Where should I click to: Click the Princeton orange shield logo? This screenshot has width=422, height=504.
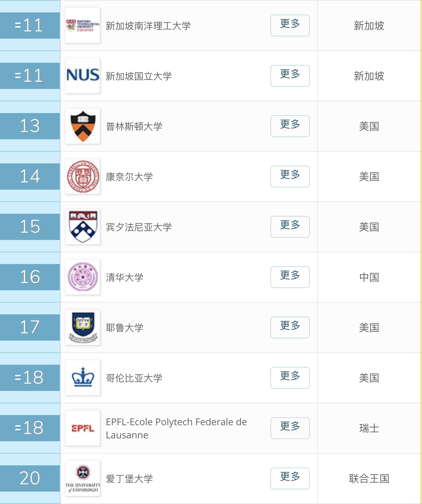pyautogui.click(x=83, y=126)
